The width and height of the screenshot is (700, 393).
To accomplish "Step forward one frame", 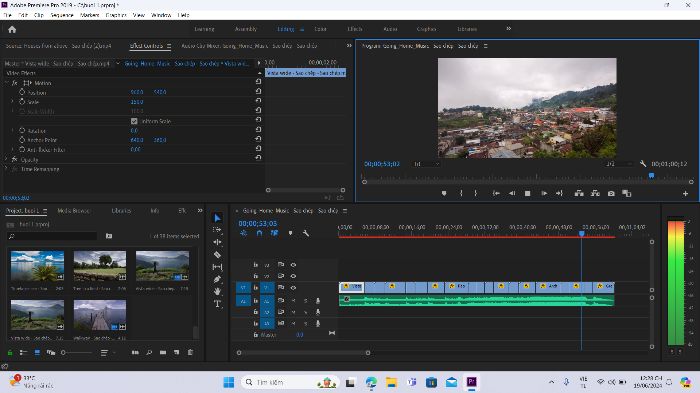I will [x=544, y=193].
